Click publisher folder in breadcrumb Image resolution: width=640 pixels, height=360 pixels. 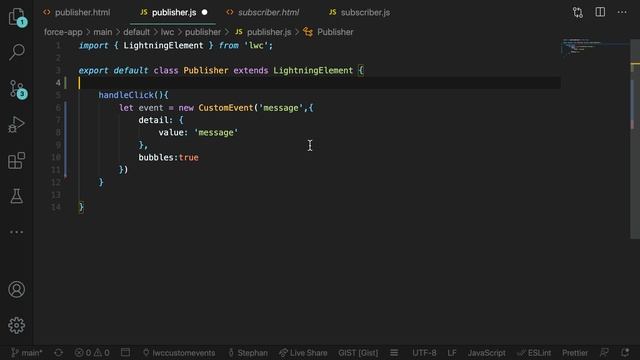click(x=203, y=32)
